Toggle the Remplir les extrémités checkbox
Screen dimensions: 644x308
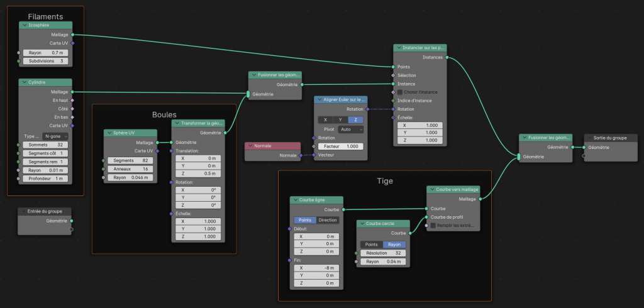tap(433, 225)
